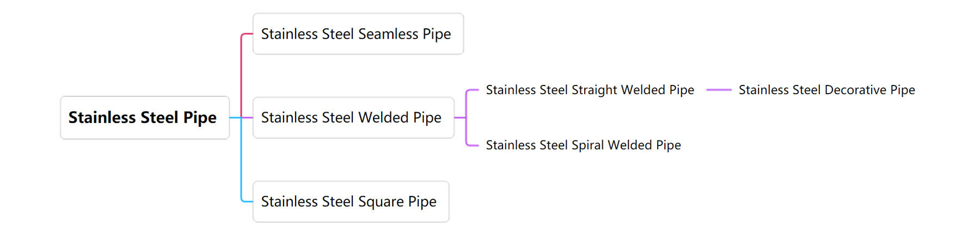Screen dimensions: 980x233
Task: Click the purple bracket right of Welded Pipe node
Action: pyautogui.click(x=466, y=118)
